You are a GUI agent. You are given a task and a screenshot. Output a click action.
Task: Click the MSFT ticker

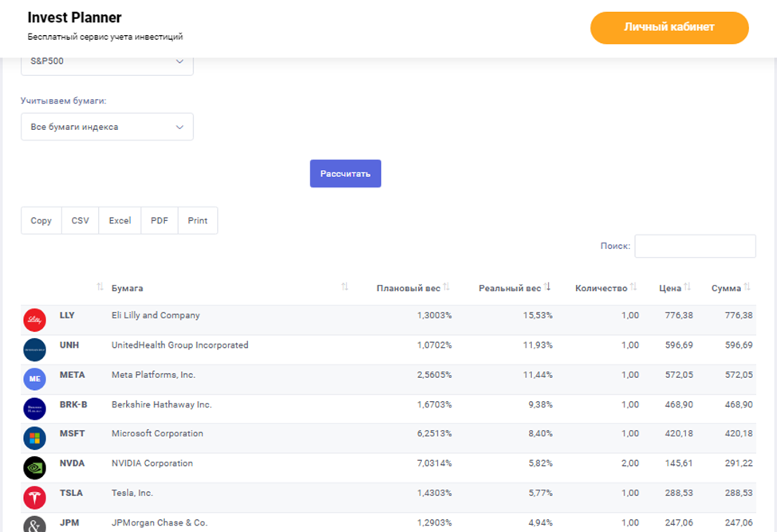(x=73, y=433)
